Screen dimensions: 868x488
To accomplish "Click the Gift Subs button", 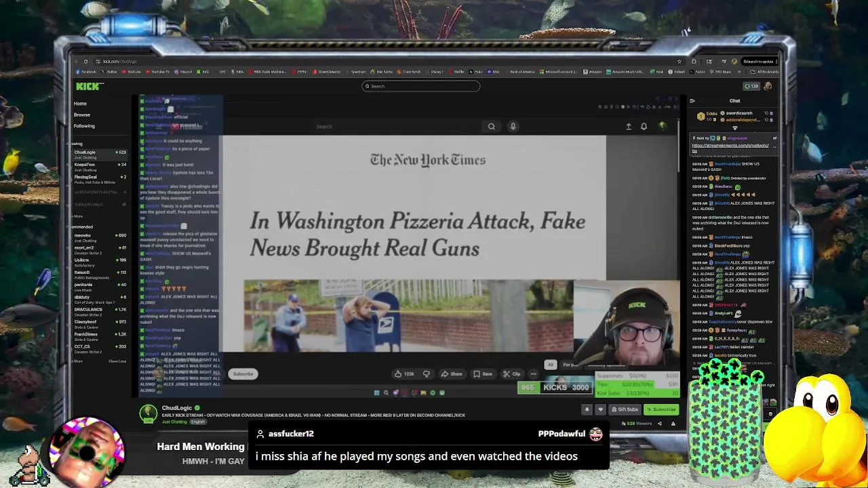I will [x=625, y=409].
